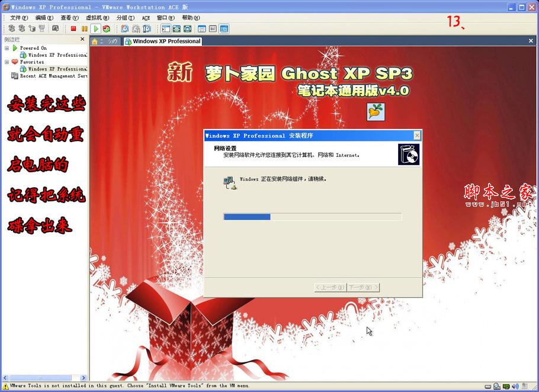The height and width of the screenshot is (392, 539).
Task: Power off the virtual machine with red stop icon
Action: coord(73,29)
